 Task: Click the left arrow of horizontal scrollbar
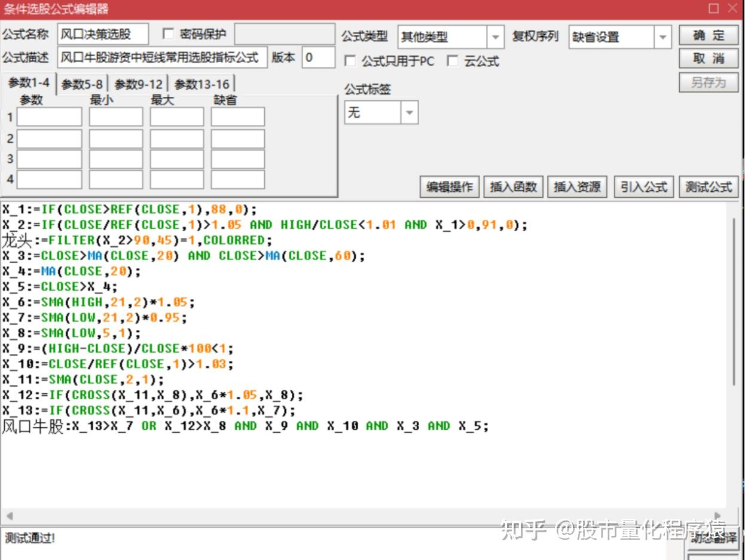click(9, 516)
